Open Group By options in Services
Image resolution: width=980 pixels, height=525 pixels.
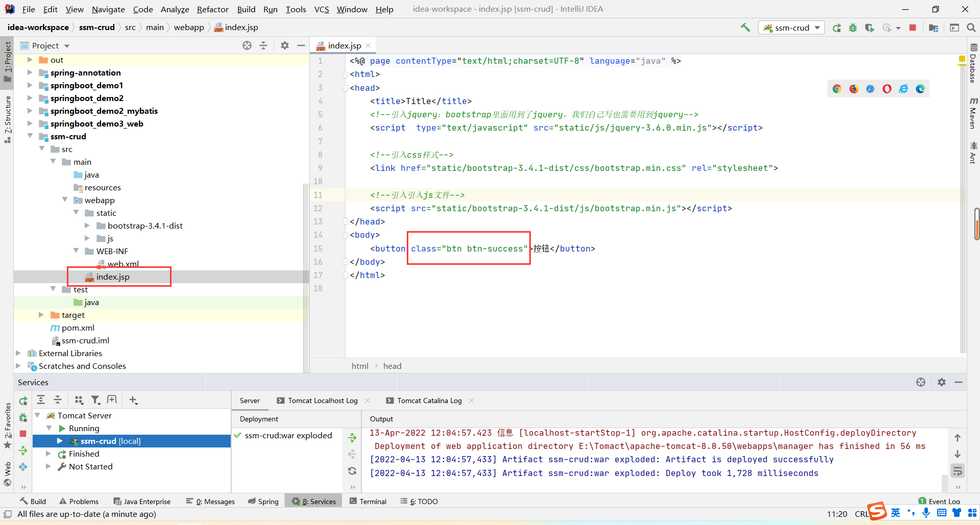point(79,400)
